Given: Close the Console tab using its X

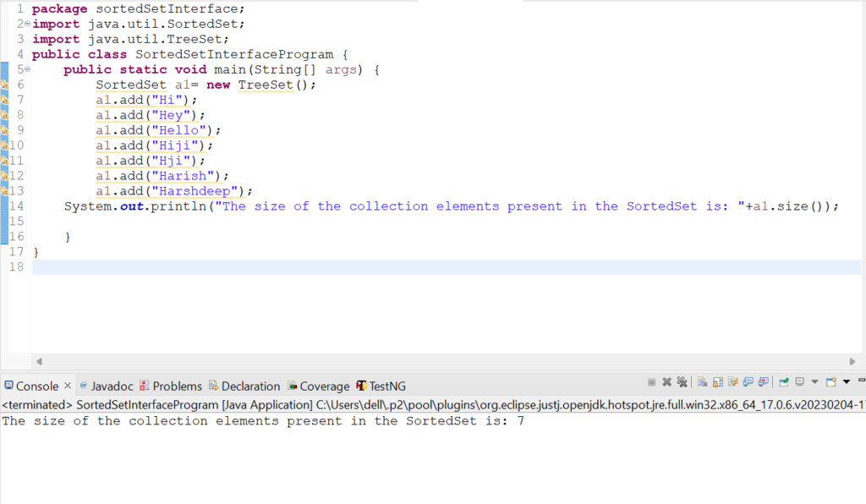Looking at the screenshot, I should pyautogui.click(x=68, y=386).
